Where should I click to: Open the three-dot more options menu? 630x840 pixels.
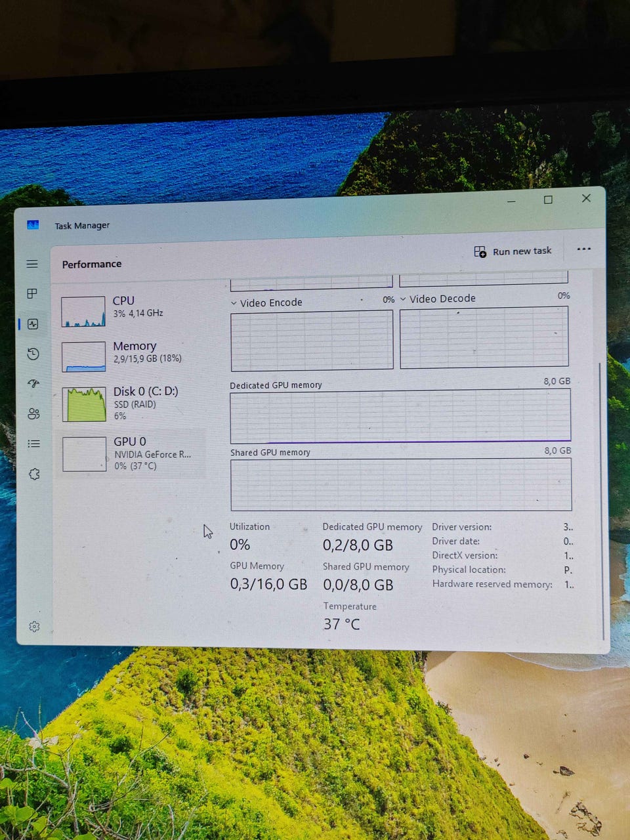(583, 249)
